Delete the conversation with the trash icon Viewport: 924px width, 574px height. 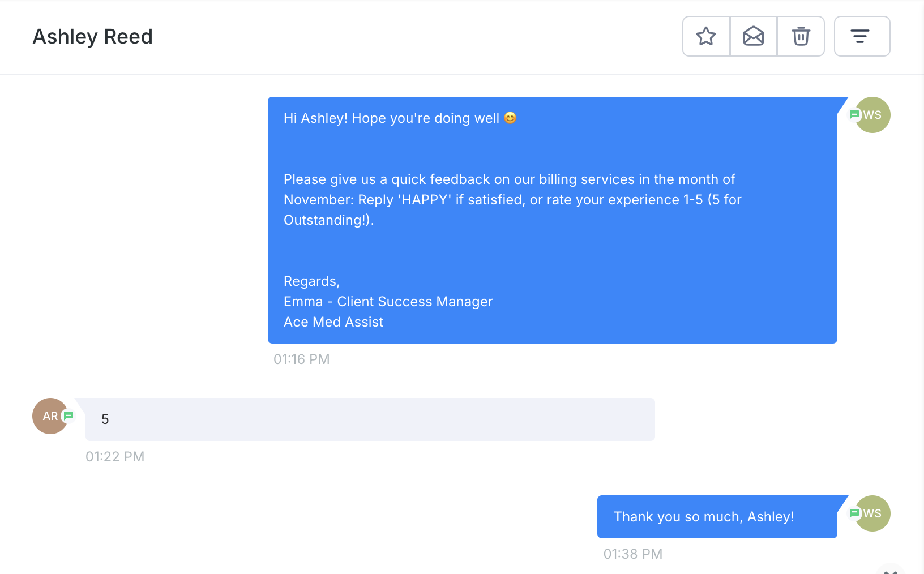801,36
